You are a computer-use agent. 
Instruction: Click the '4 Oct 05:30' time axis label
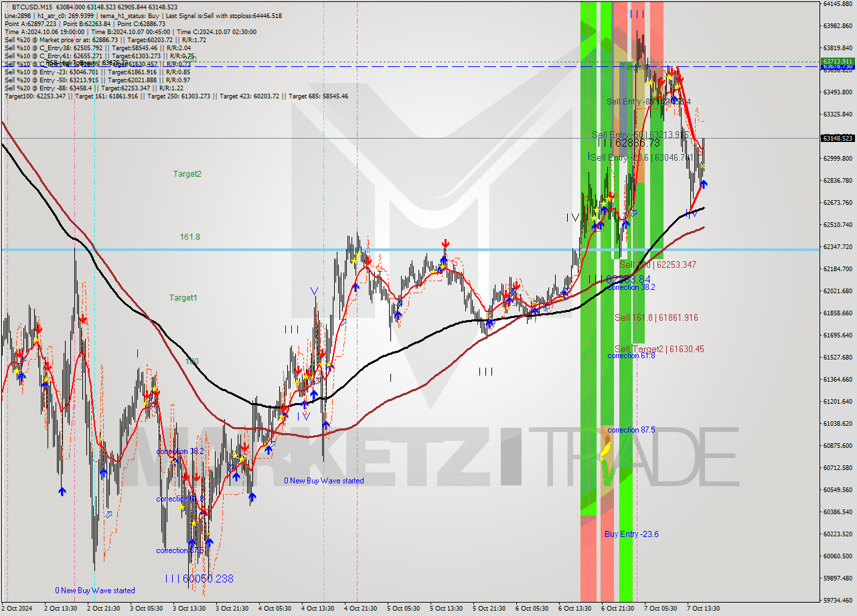pos(276,609)
